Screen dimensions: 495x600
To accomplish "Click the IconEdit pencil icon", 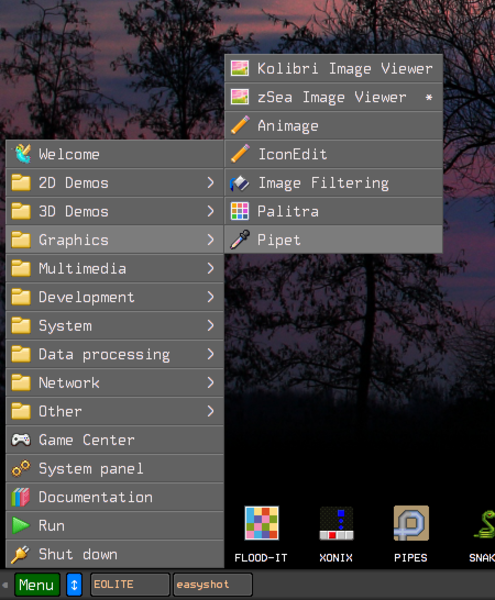I will pos(240,154).
